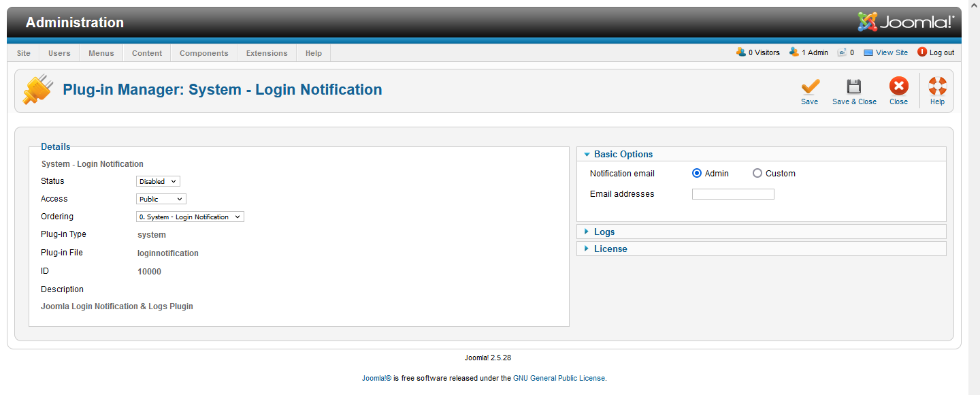Click the Plug-in Type value system
980x395 pixels.
point(152,235)
